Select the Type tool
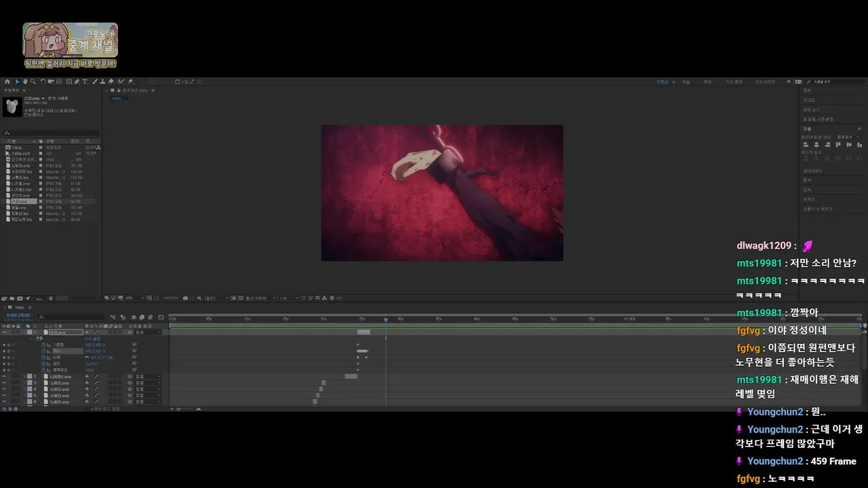Image resolution: width=868 pixels, height=488 pixels. pyautogui.click(x=85, y=81)
